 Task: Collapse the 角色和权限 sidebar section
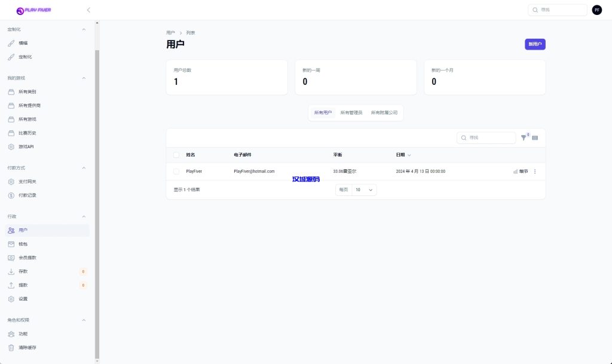click(x=84, y=320)
